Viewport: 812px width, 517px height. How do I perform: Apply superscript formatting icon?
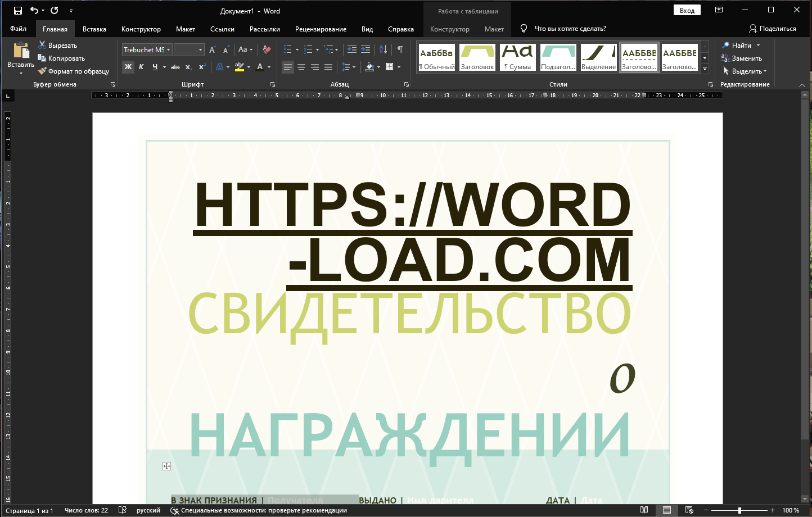[202, 67]
